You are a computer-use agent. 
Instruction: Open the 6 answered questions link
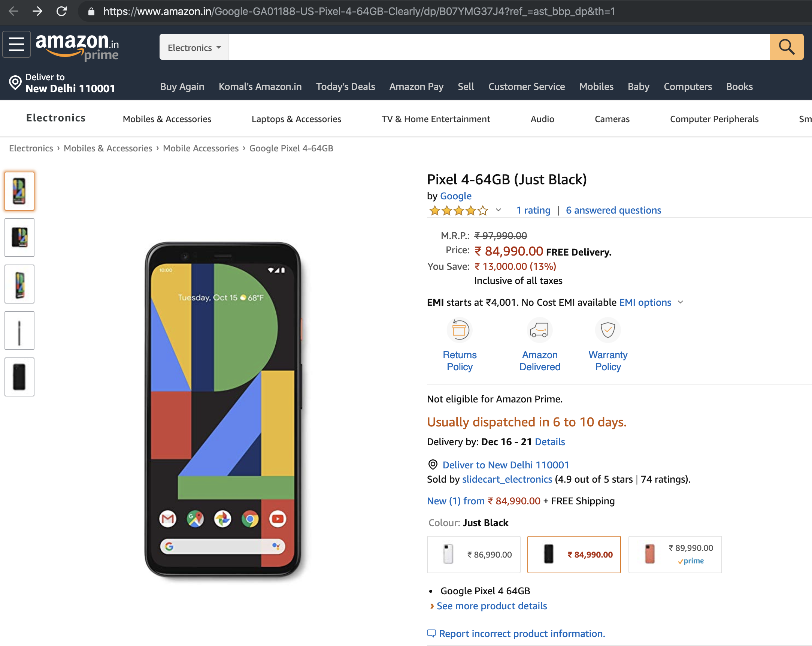tap(613, 210)
